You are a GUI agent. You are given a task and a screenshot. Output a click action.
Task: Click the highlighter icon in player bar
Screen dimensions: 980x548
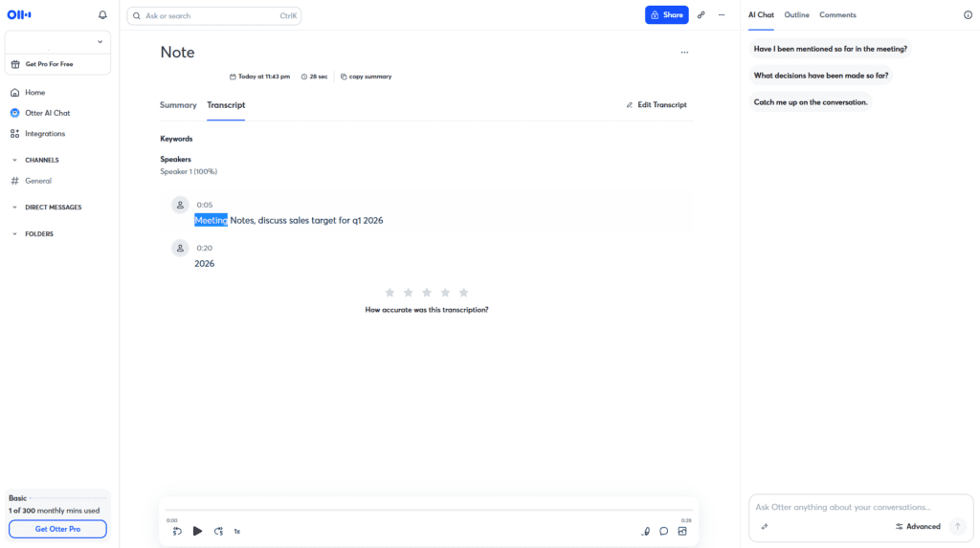click(646, 531)
